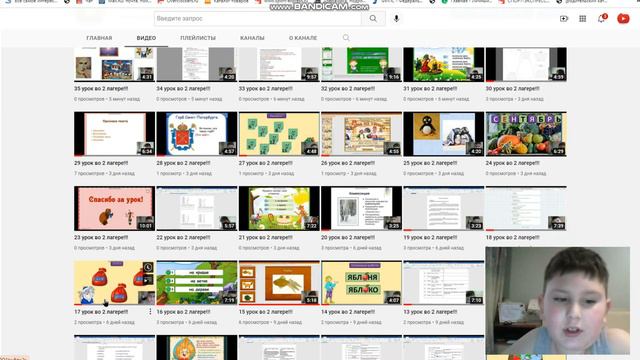640x360 pixels.
Task: Play the thumbnail for 16 урок во 2 лагере
Action: pos(197,283)
